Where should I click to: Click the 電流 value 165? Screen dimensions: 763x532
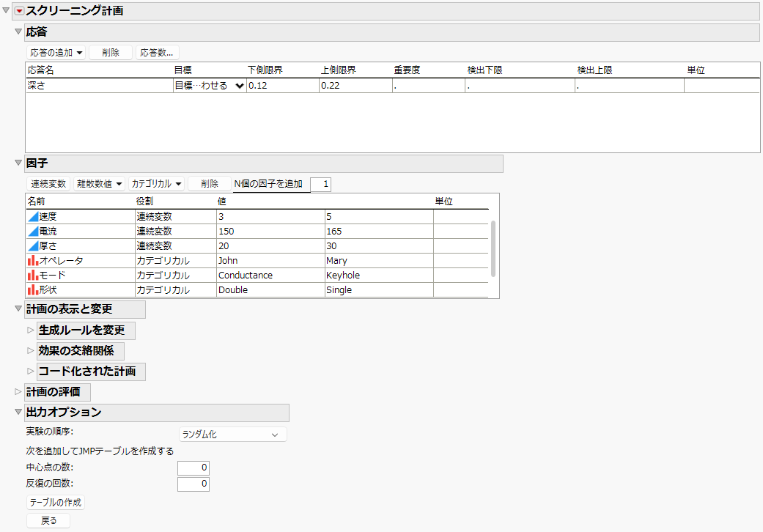click(379, 232)
